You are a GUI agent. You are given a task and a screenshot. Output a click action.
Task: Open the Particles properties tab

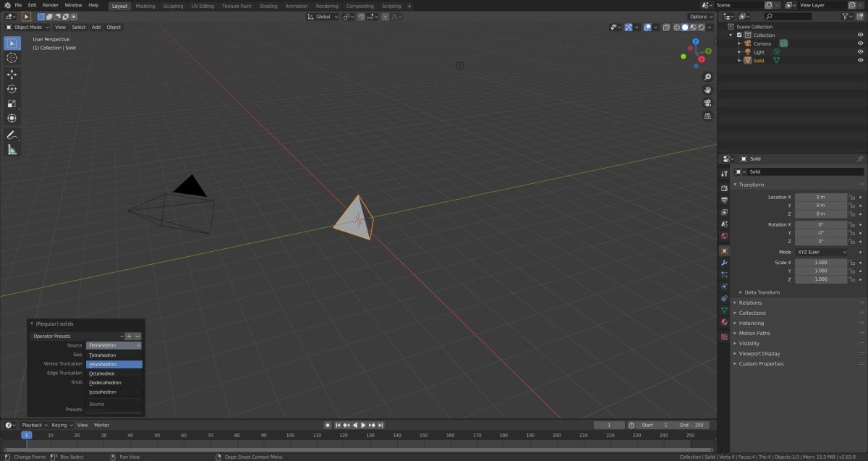pyautogui.click(x=724, y=275)
